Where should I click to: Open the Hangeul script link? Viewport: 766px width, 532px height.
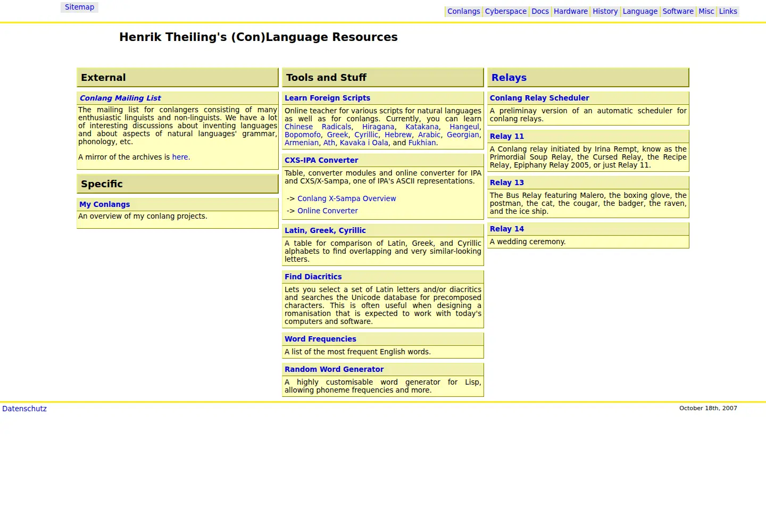coord(464,127)
